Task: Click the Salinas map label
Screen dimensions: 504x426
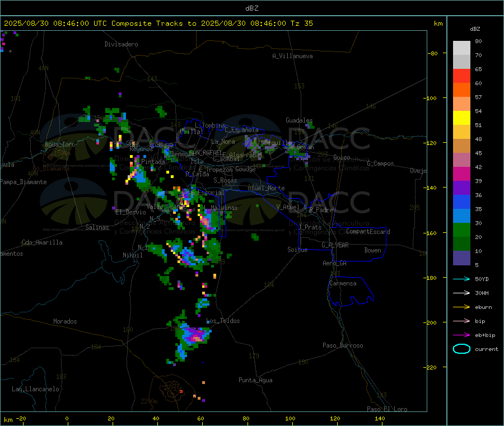Action: click(x=97, y=227)
